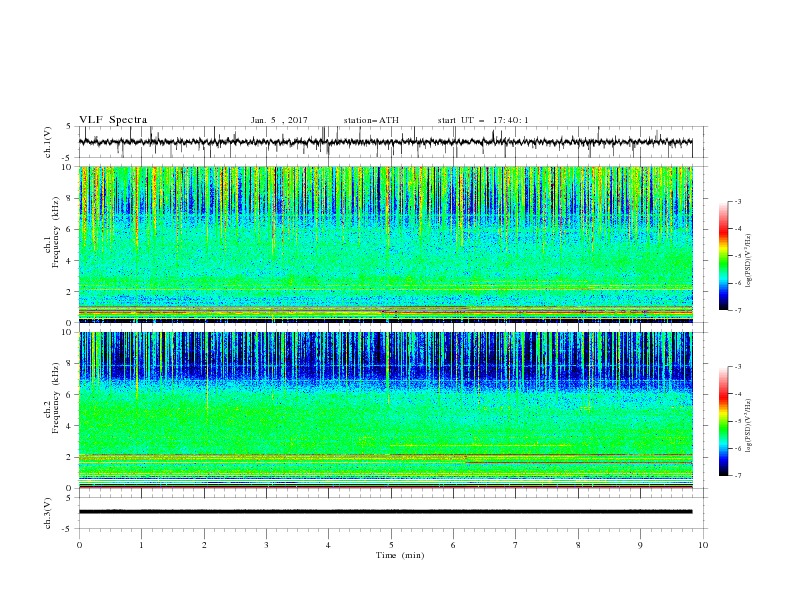Click inside the ch.2 spectrogram panel
Viewport: 792px width, 612px height.
click(386, 410)
